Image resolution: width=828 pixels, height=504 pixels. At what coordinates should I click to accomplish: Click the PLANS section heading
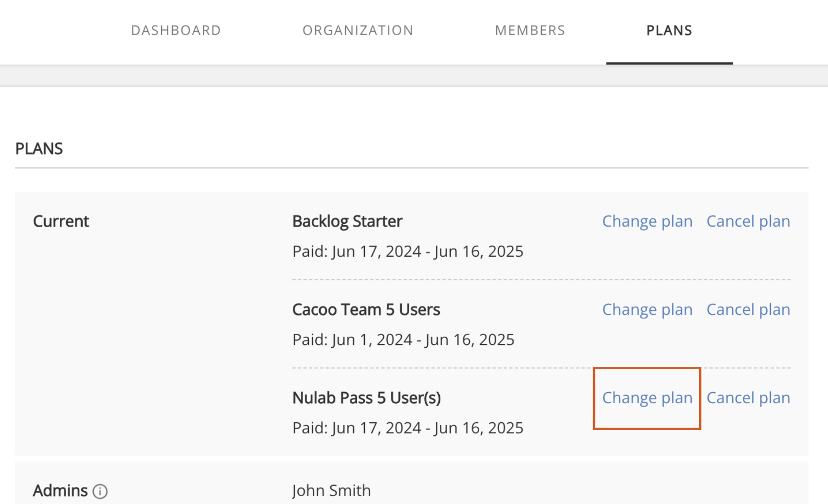click(39, 148)
